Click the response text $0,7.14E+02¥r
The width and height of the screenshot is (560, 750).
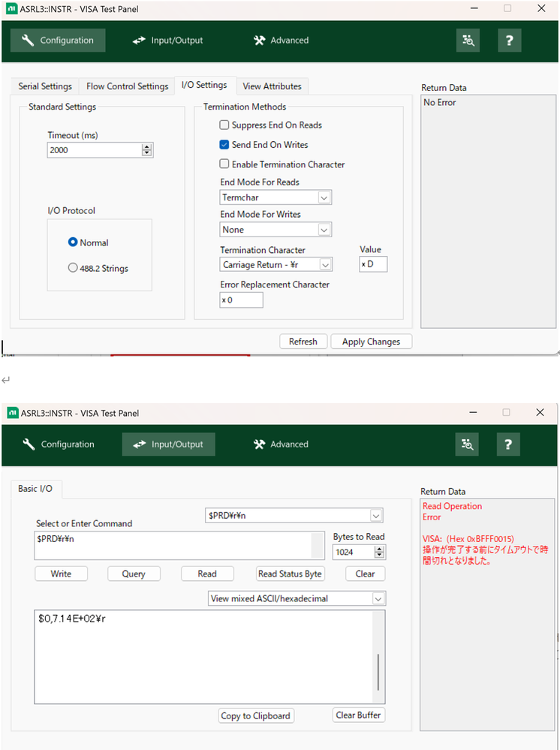point(72,619)
